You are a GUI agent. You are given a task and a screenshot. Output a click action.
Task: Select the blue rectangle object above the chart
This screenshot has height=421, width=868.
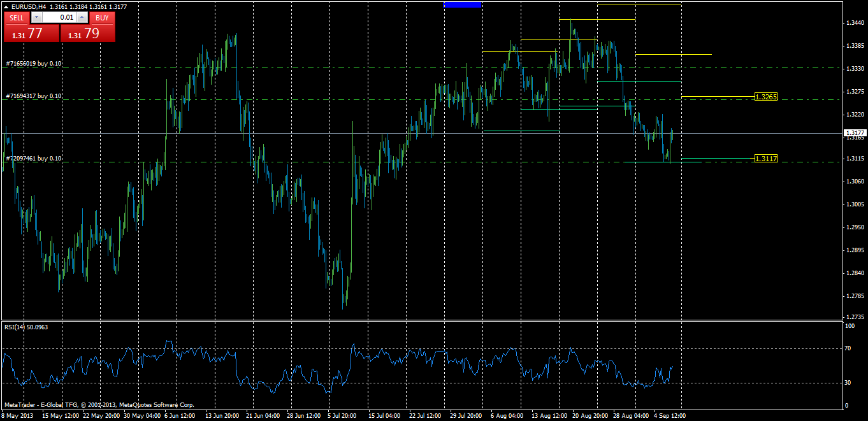click(463, 4)
